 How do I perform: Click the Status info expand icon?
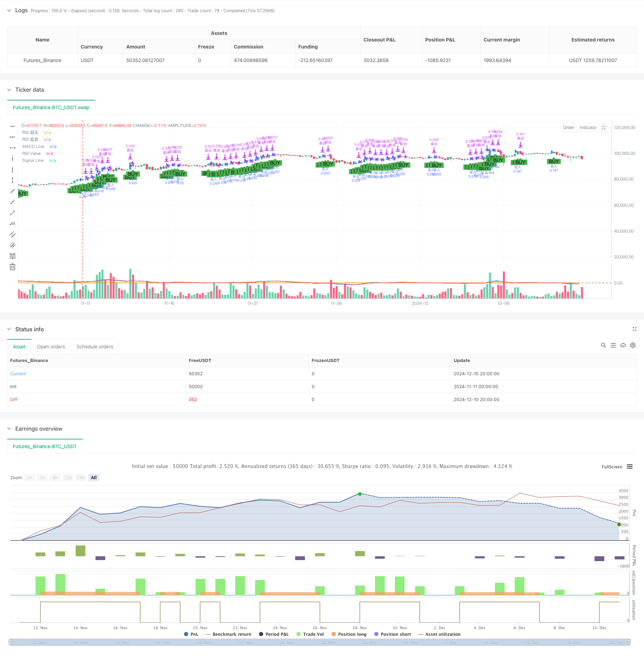[x=634, y=329]
